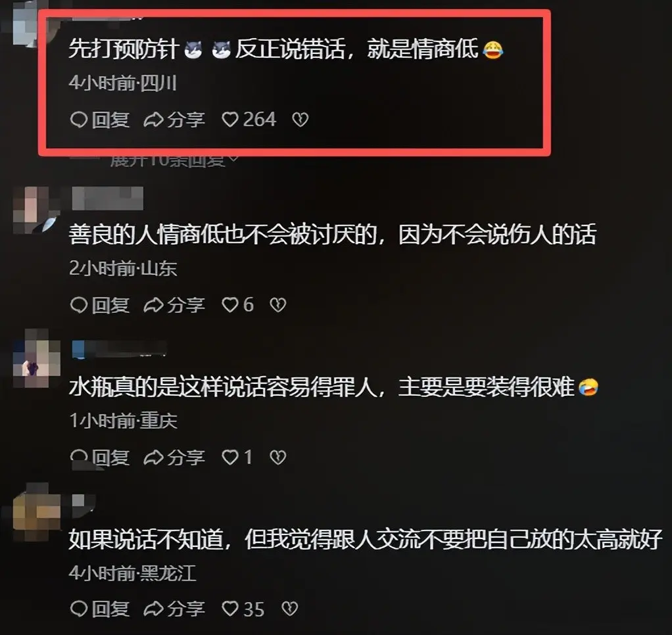Dislike the Shandong comment via broken heart

point(277,305)
